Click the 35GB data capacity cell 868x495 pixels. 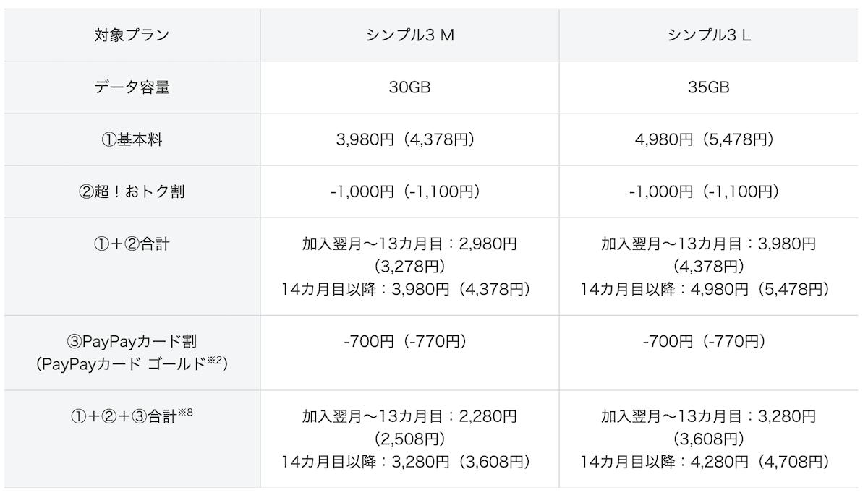coord(709,87)
